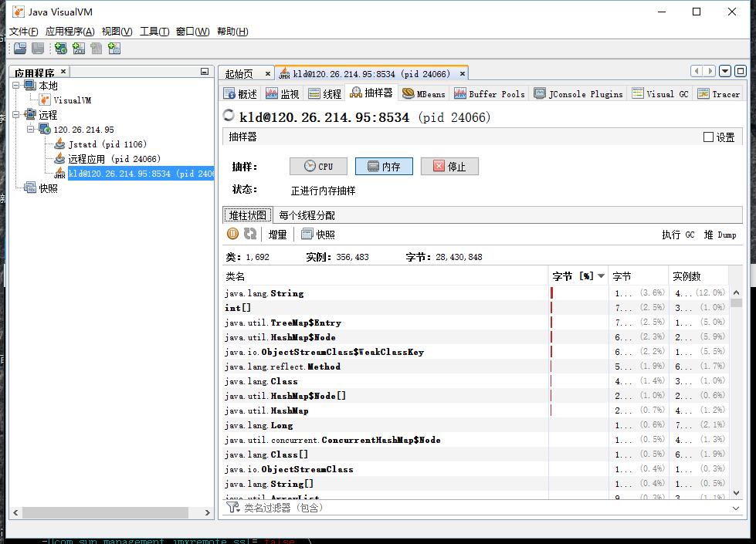Image resolution: width=756 pixels, height=544 pixels.
Task: Open the MBeans tab
Action: [424, 93]
